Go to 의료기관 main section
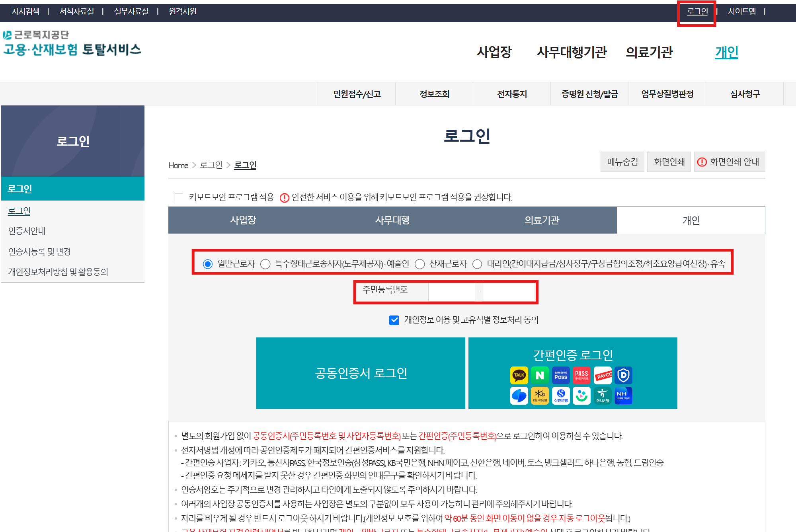Screen dimensions: 796x532 coord(649,52)
